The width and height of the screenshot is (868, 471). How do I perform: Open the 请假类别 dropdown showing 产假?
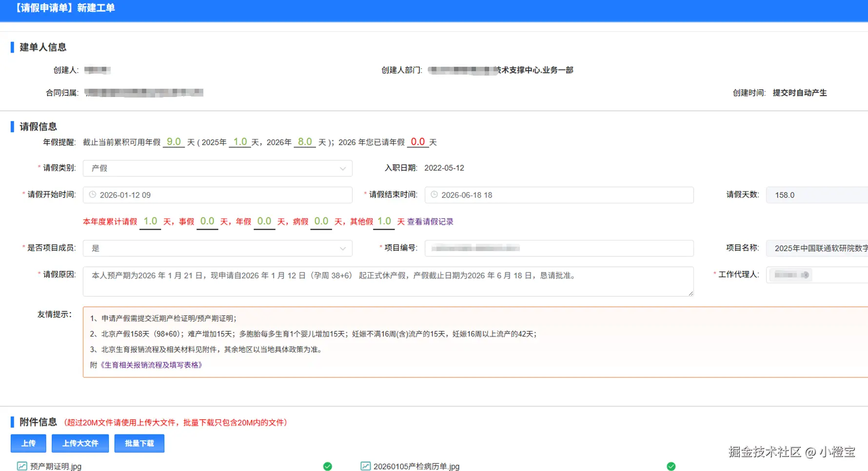tap(342, 168)
